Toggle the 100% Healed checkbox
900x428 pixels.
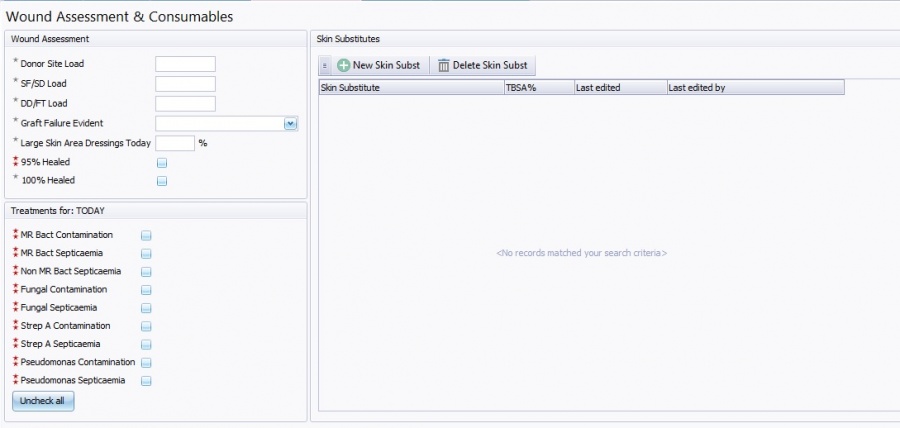(162, 181)
